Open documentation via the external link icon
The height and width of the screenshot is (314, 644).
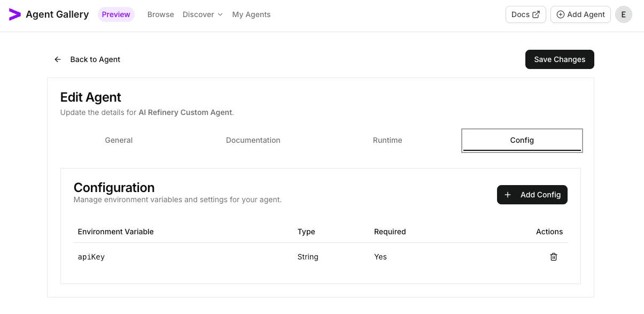tap(537, 14)
